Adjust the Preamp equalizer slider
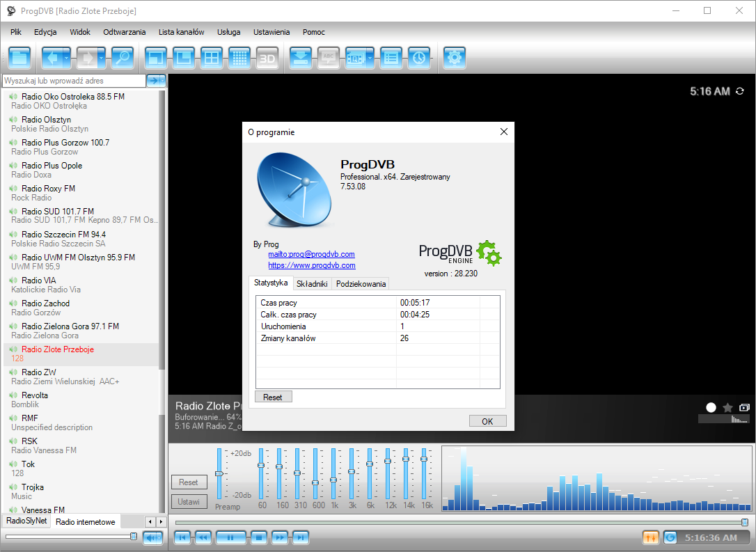756x552 pixels. click(219, 473)
